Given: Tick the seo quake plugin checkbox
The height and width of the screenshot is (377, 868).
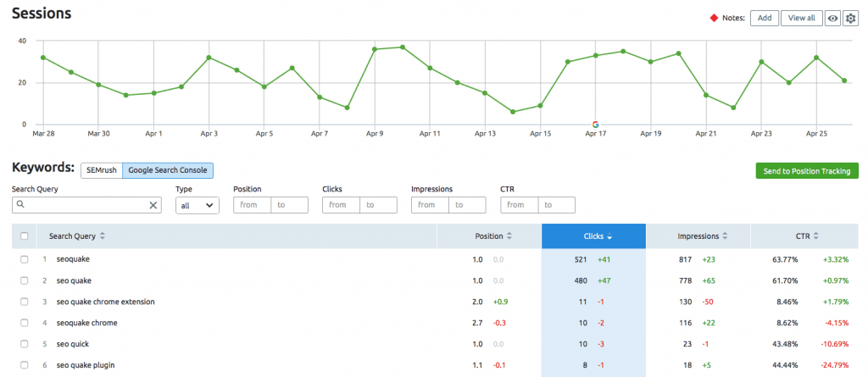Looking at the screenshot, I should pos(25,365).
